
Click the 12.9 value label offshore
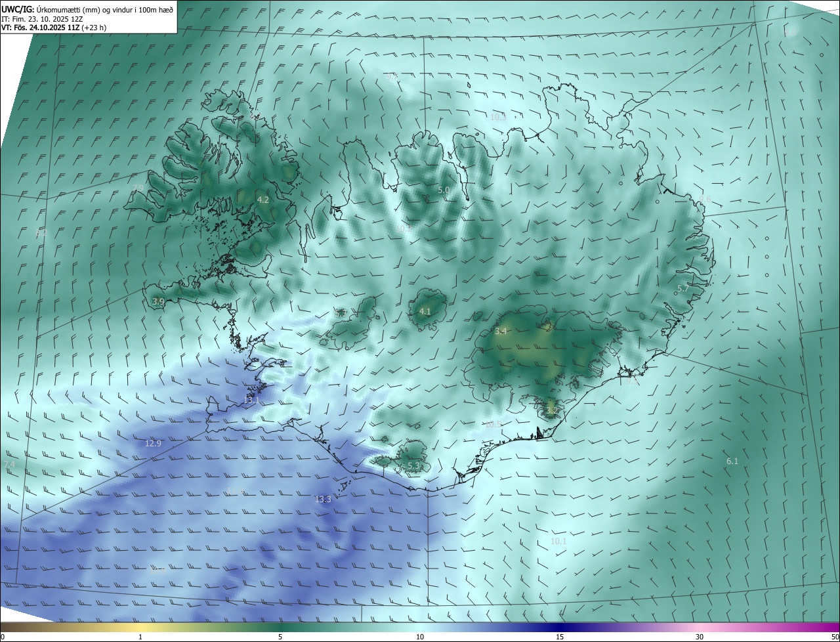[153, 443]
